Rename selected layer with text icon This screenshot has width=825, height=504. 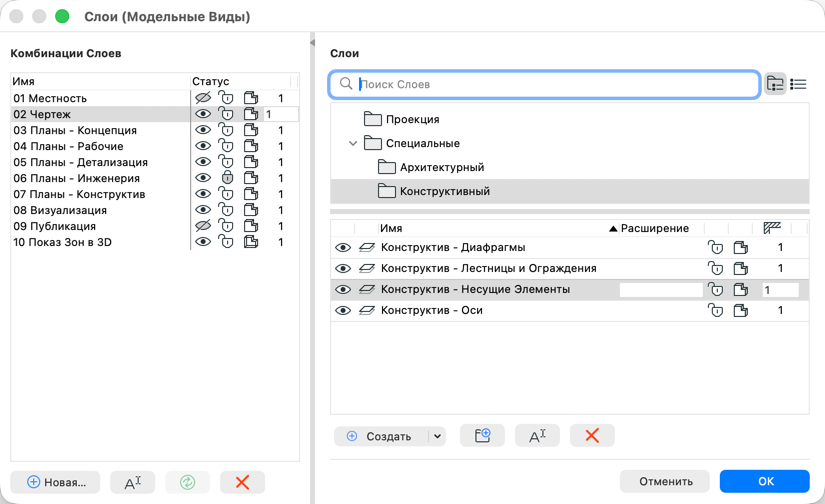pyautogui.click(x=537, y=436)
